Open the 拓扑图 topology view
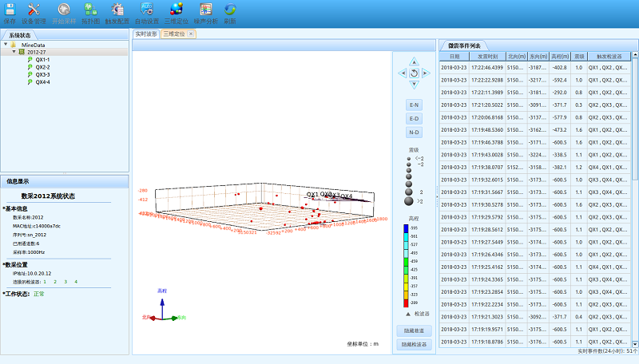This screenshot has height=364, width=639. 90,11
